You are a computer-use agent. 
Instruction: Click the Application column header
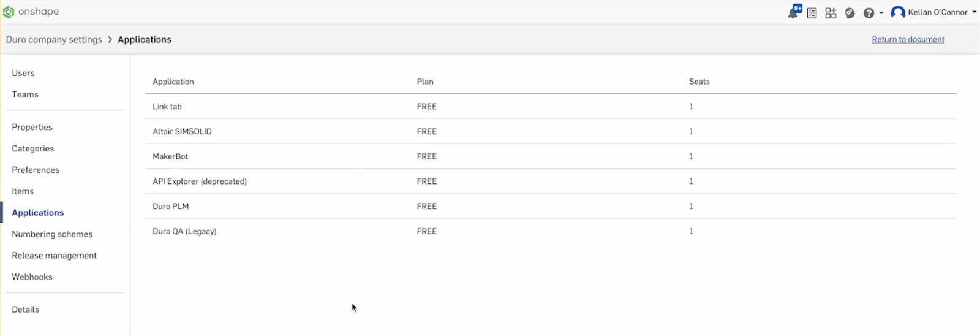point(173,82)
